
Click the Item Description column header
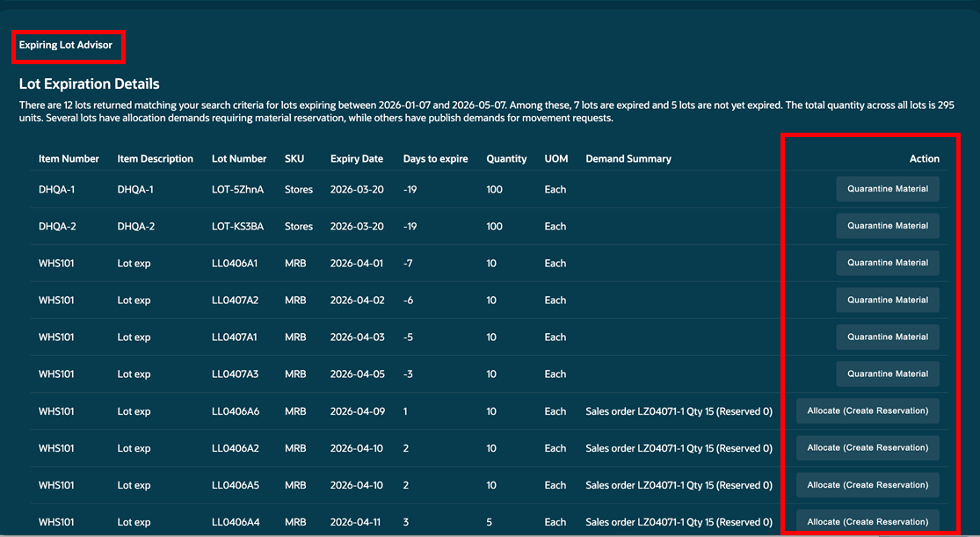point(155,159)
